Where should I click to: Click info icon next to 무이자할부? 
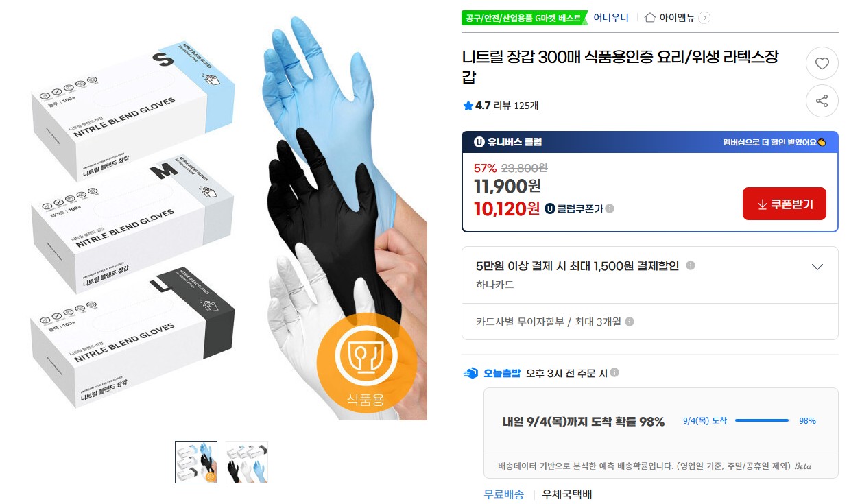click(x=630, y=321)
